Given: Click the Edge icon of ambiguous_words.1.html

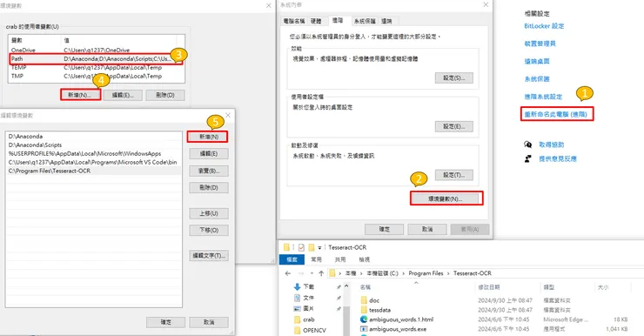Looking at the screenshot, I should (x=364, y=319).
